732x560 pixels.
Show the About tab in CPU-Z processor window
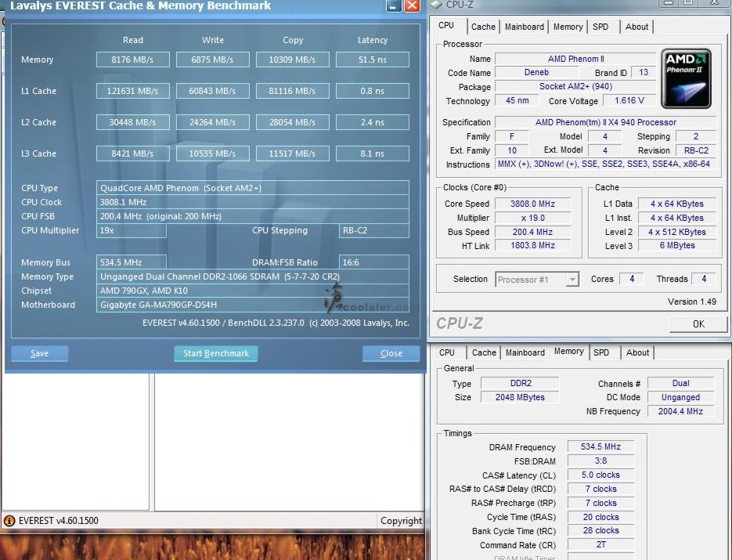636,27
